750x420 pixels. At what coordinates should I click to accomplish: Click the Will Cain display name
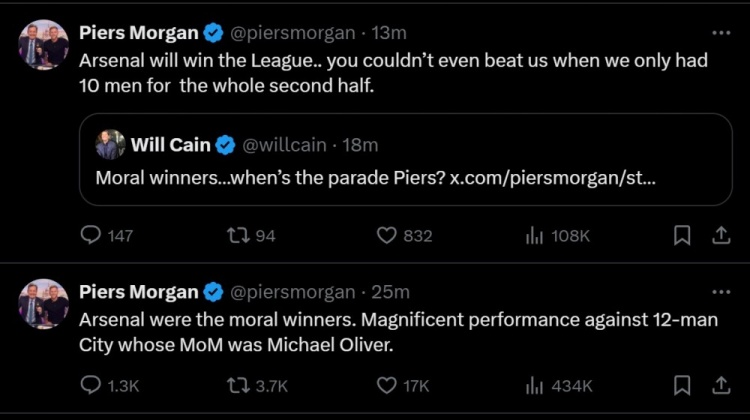point(170,145)
